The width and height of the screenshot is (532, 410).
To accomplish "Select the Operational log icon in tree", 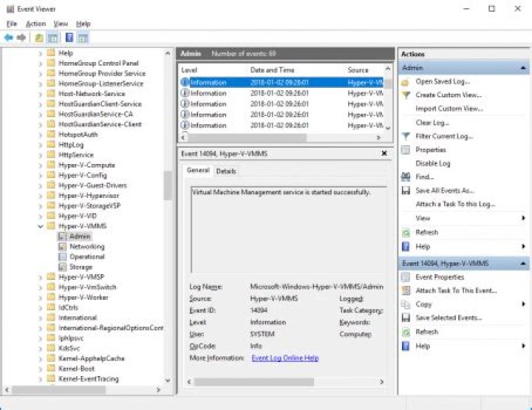I will [62, 257].
